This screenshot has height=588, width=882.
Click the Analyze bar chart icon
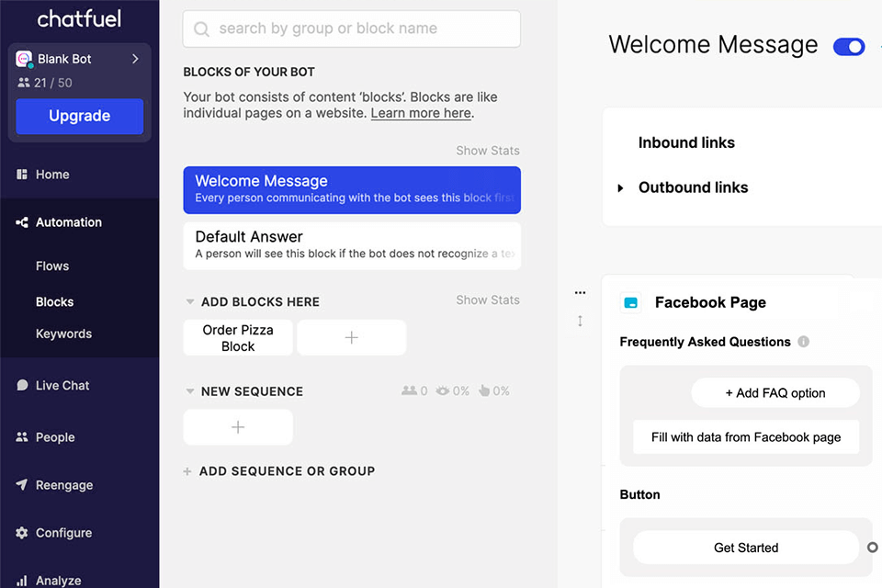22,580
